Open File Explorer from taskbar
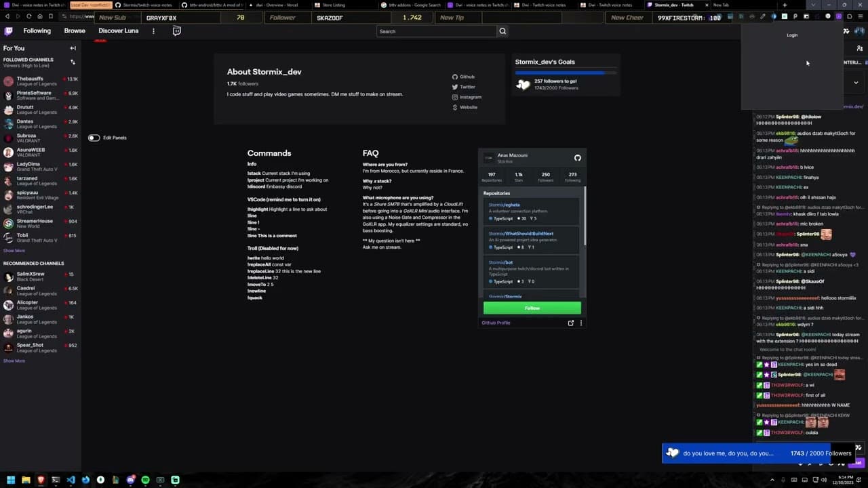The width and height of the screenshot is (868, 488). (26, 480)
